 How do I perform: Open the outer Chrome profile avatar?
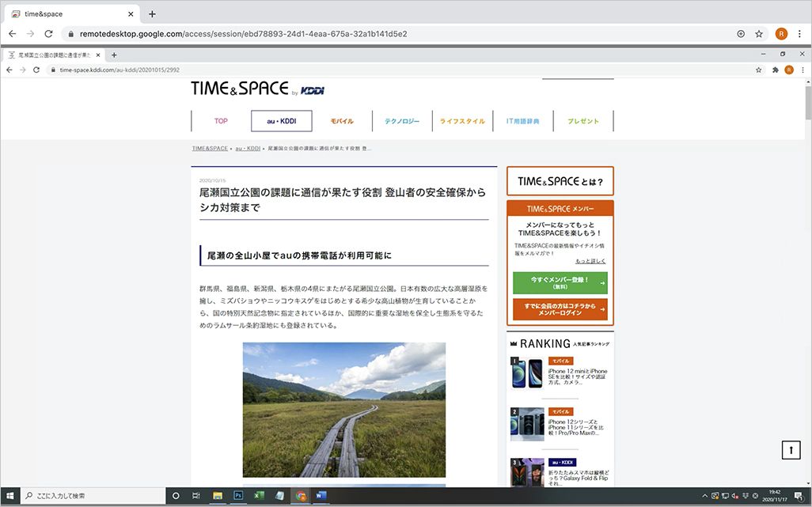[781, 34]
